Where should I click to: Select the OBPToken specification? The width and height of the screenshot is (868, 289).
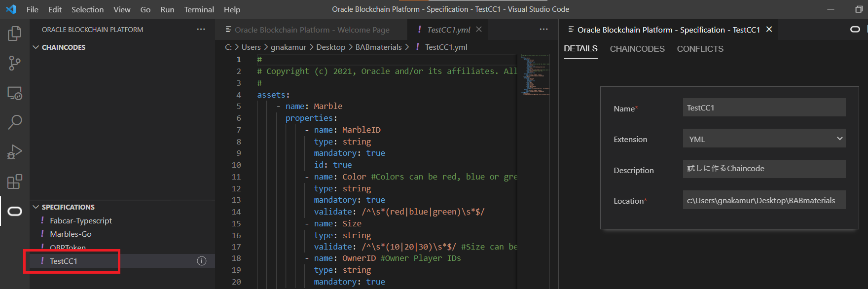(122, 247)
